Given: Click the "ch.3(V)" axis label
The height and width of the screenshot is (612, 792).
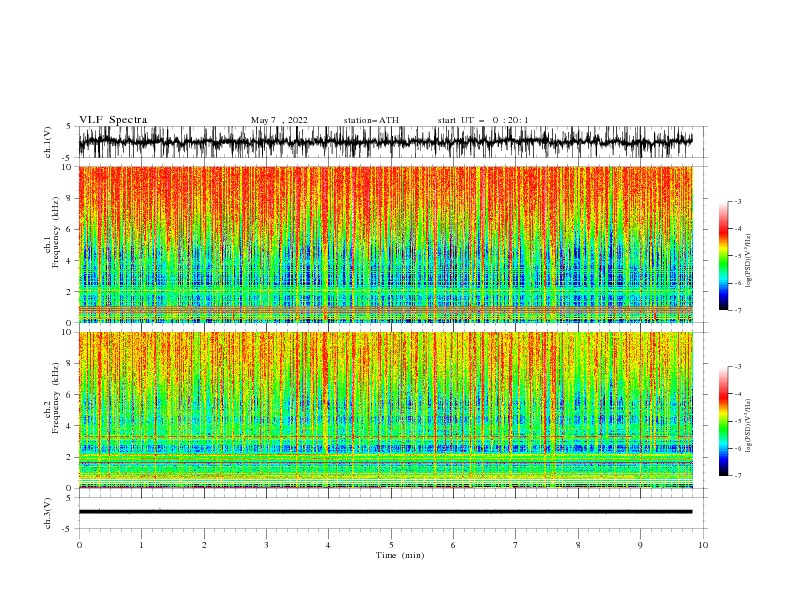Looking at the screenshot, I should click(x=48, y=513).
